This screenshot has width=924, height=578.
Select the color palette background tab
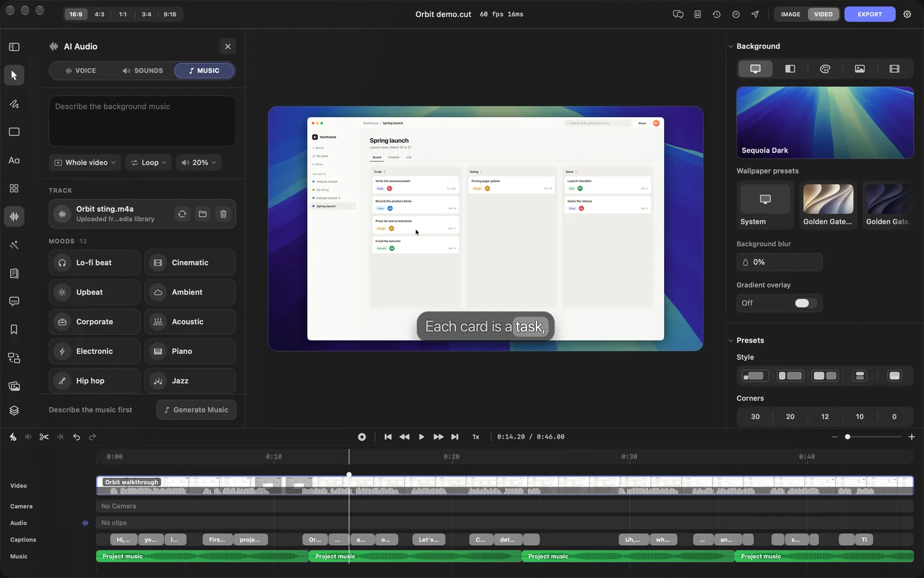[x=825, y=69]
